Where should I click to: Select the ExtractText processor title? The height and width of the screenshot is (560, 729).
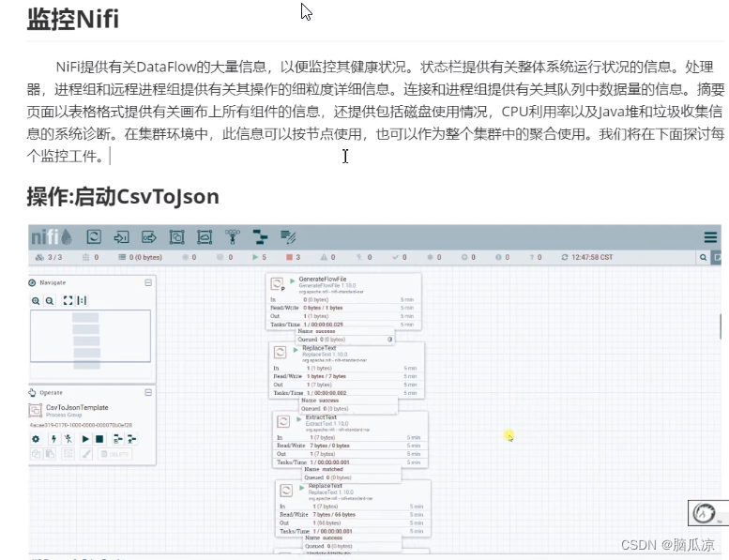pos(321,417)
